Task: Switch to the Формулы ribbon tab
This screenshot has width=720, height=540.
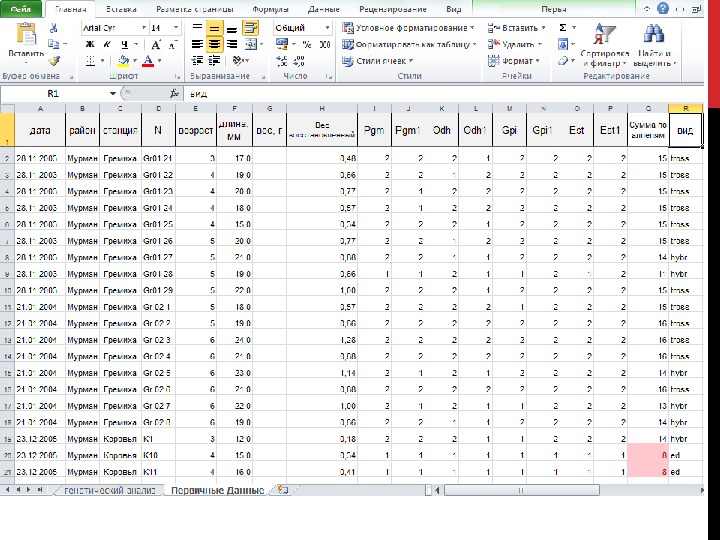Action: tap(270, 7)
